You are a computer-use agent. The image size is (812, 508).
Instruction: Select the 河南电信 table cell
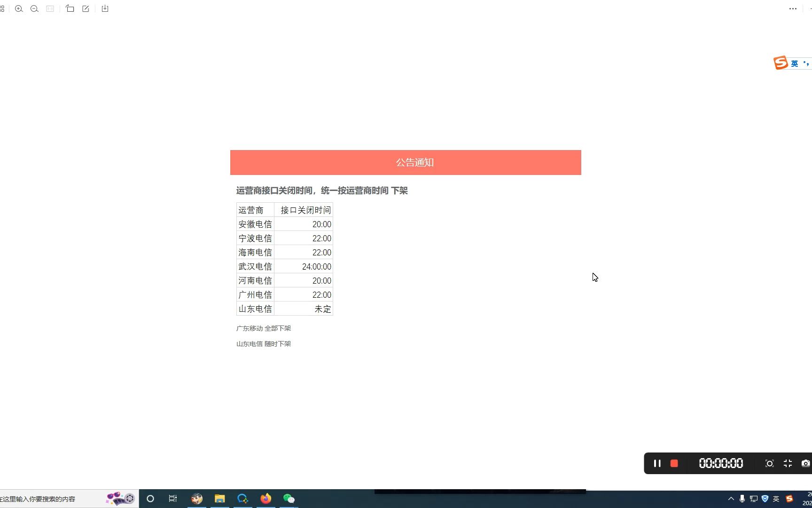(x=255, y=280)
